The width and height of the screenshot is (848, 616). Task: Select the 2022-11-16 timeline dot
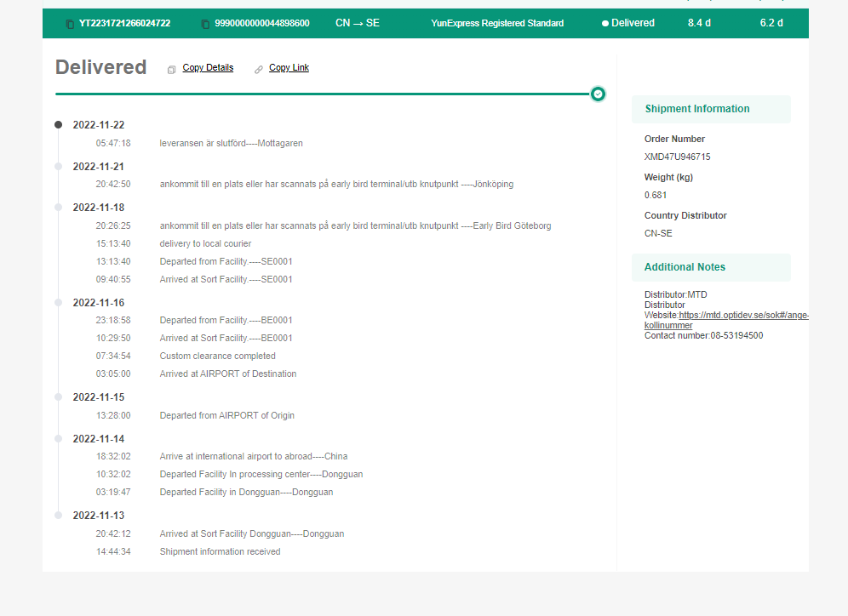coord(58,302)
